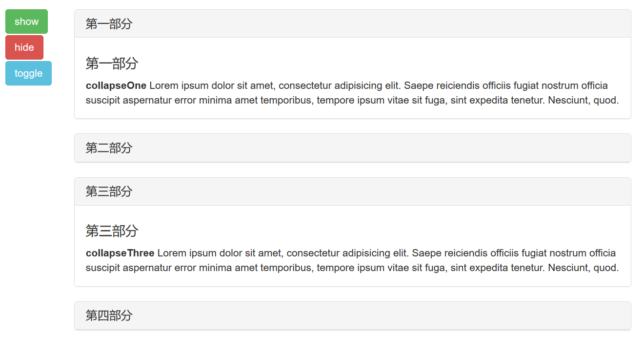Toggle visibility using hide button
The width and height of the screenshot is (644, 337).
click(x=24, y=47)
